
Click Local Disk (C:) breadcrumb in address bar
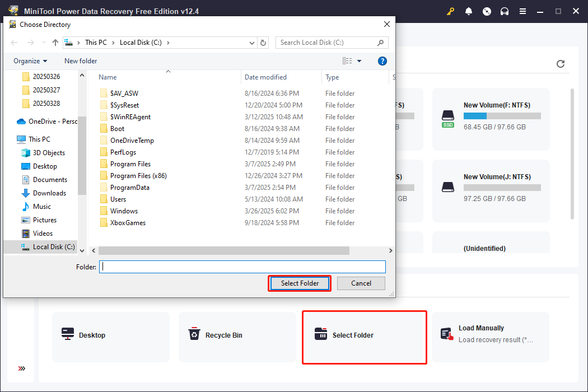pos(141,43)
